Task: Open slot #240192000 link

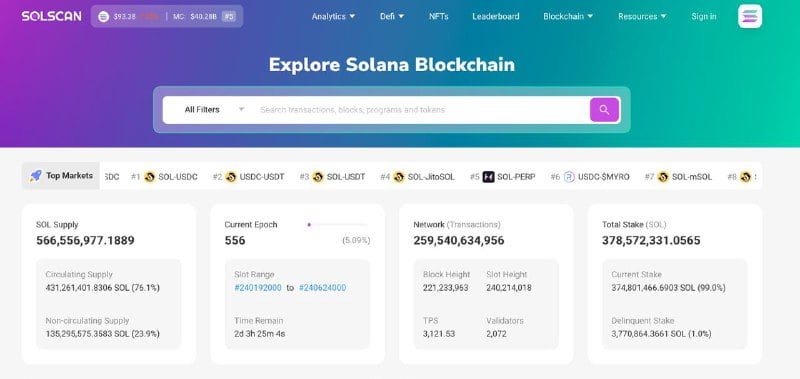Action: [258, 288]
